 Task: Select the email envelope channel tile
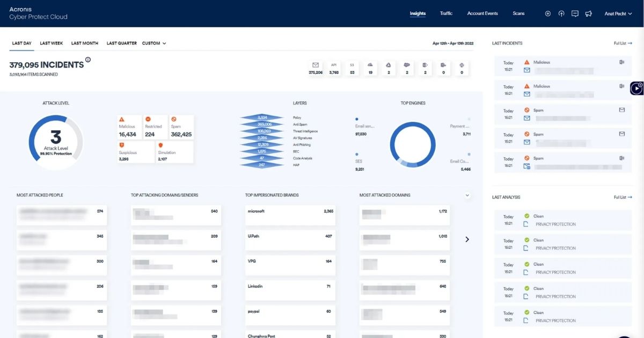coord(316,68)
